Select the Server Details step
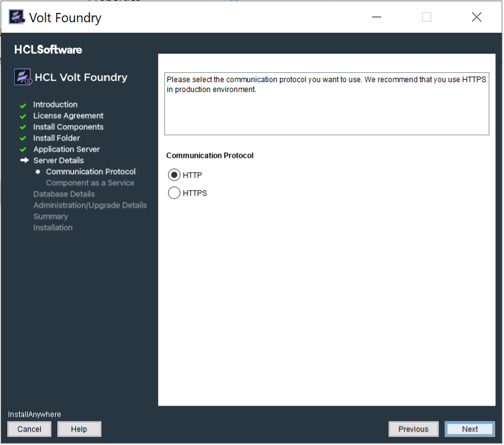Screen dimensions: 504x445 point(59,160)
